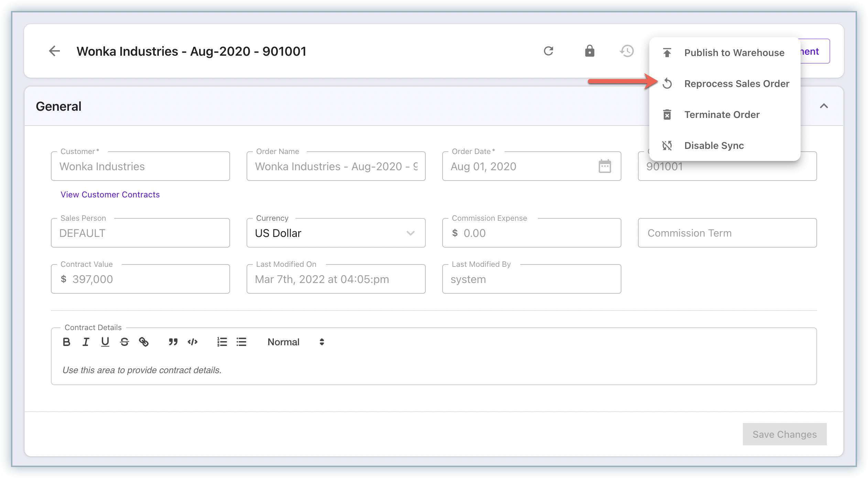Click the Reprocess Sales Order rotate icon
Image resolution: width=868 pixels, height=478 pixels.
coord(667,84)
